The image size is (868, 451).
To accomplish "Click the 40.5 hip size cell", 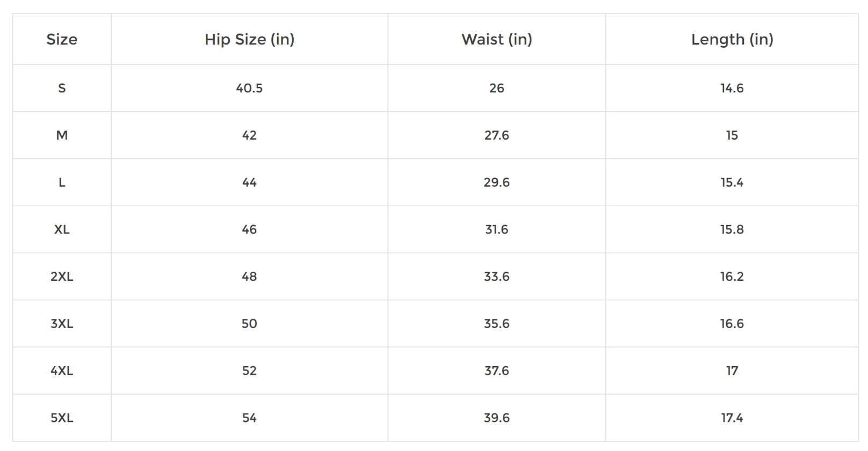I will (249, 88).
